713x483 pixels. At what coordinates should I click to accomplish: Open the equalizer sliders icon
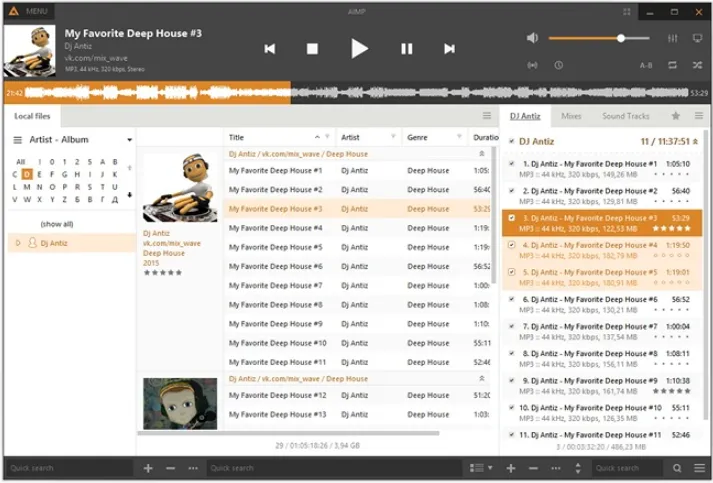[x=673, y=38]
